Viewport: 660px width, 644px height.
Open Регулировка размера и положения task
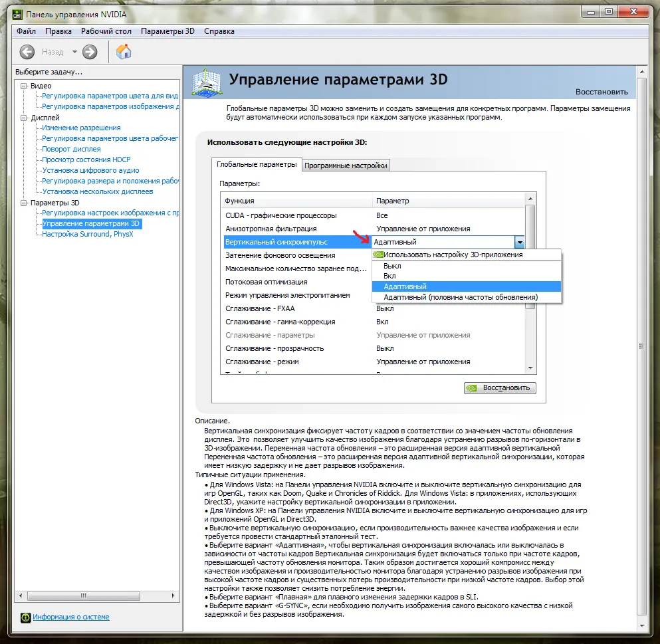click(x=110, y=181)
